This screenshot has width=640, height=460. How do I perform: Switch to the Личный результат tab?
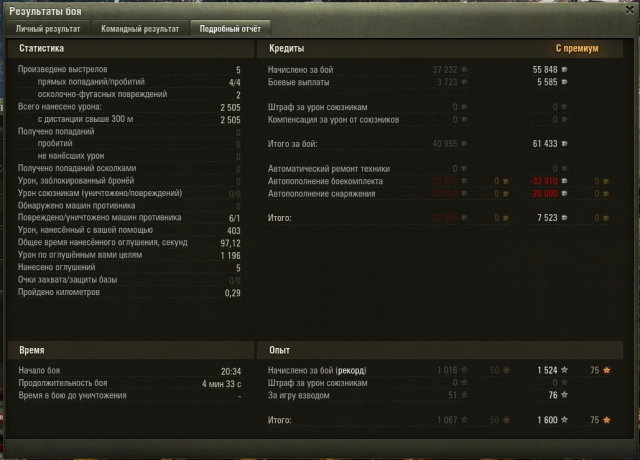point(48,29)
